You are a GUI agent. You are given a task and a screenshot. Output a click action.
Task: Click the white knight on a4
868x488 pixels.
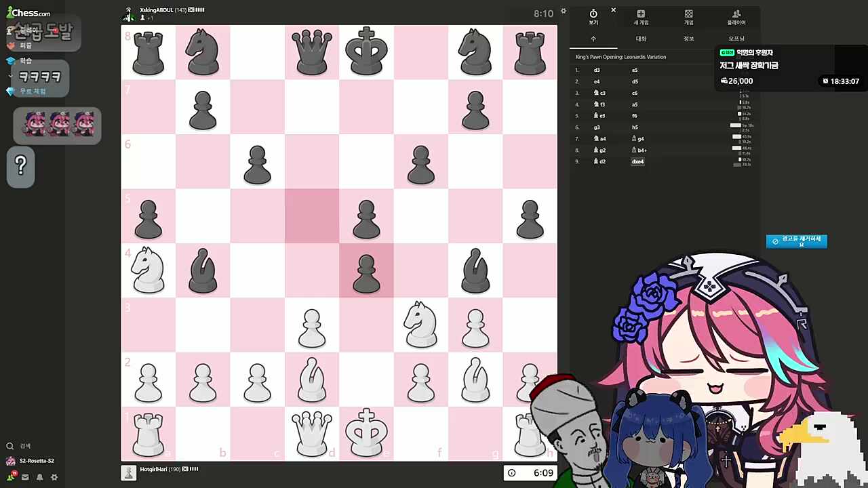pyautogui.click(x=149, y=270)
